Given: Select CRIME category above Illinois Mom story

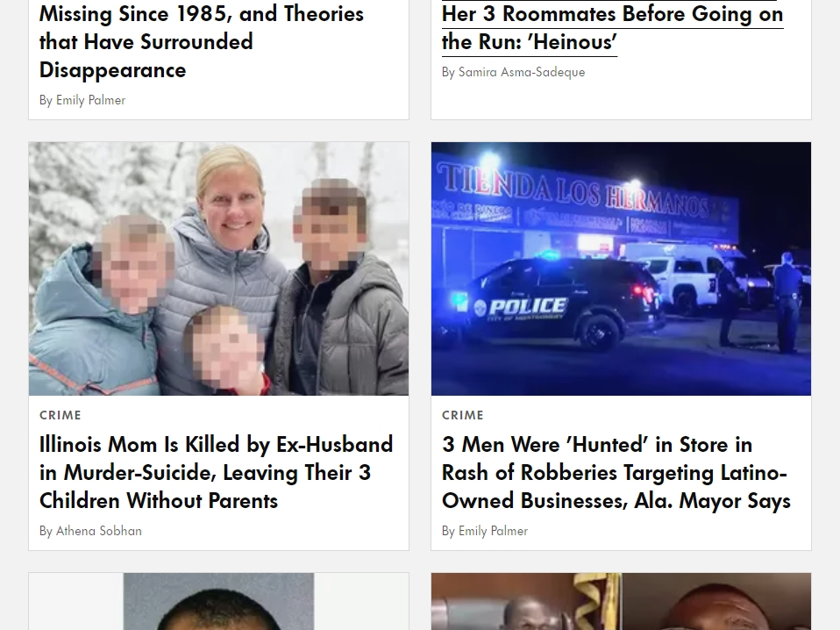Looking at the screenshot, I should [61, 415].
